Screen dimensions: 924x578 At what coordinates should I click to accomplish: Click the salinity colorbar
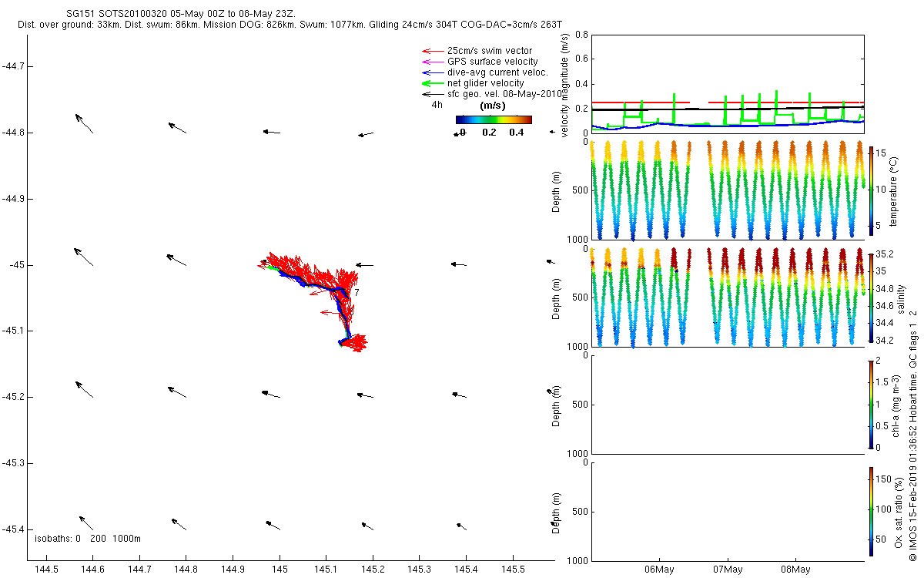pos(871,297)
